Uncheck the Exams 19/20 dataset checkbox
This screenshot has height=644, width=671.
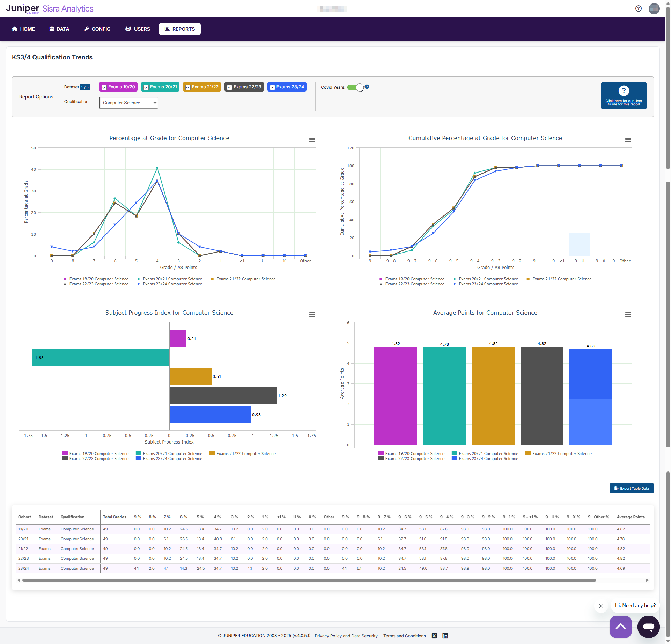[x=104, y=87]
